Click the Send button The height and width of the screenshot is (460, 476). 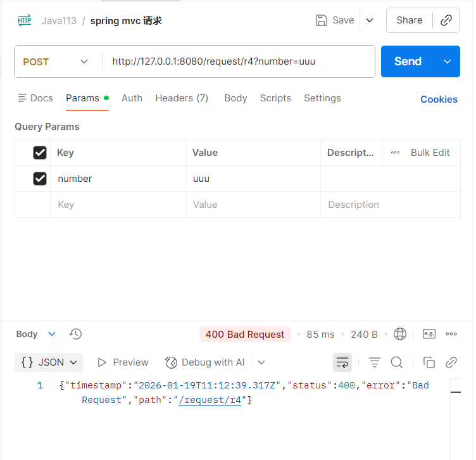pyautogui.click(x=408, y=61)
